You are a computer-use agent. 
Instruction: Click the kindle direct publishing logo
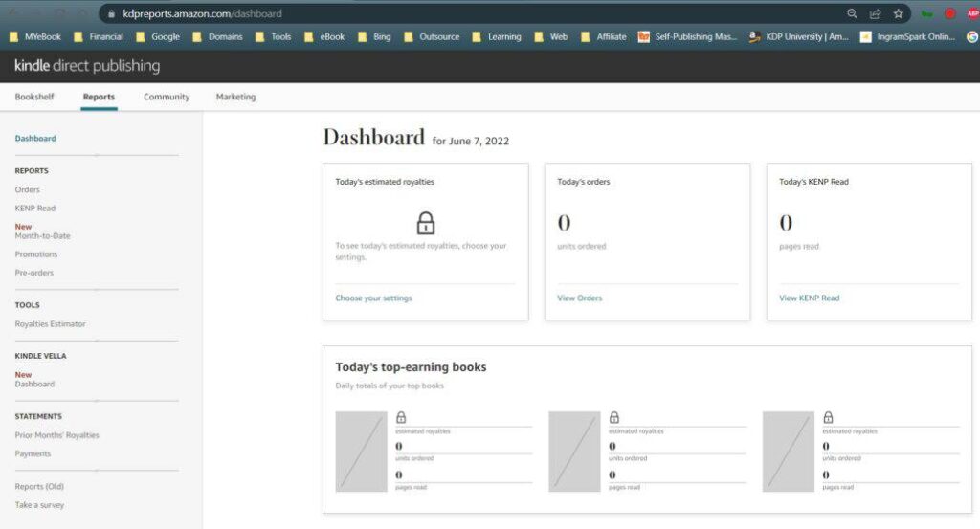87,66
